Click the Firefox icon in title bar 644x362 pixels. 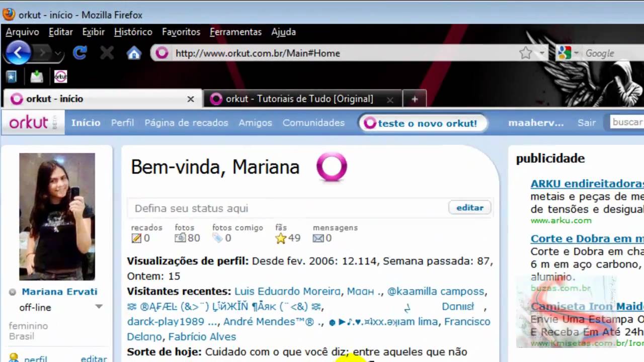9,15
